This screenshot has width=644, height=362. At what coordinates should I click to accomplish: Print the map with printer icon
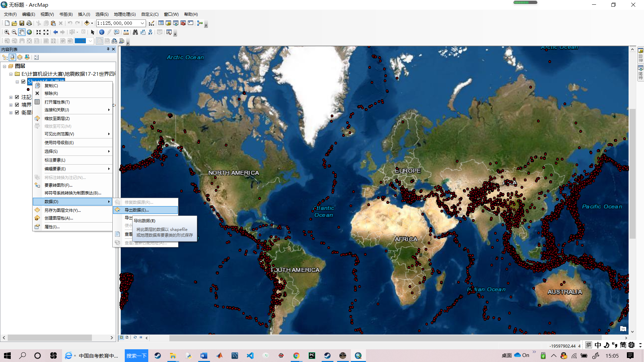tap(29, 23)
